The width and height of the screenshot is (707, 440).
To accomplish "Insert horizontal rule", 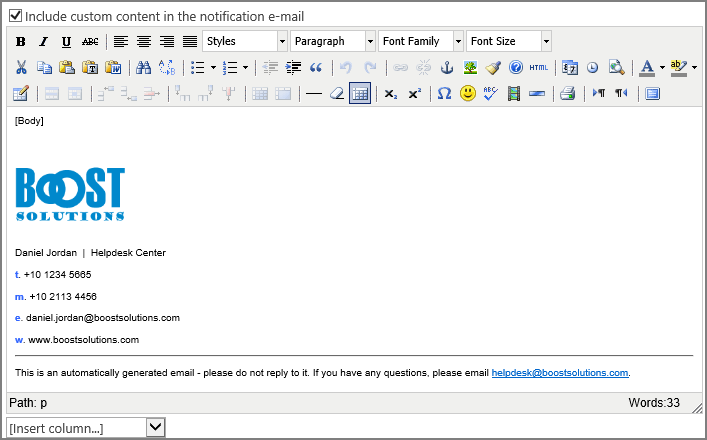I will (314, 94).
